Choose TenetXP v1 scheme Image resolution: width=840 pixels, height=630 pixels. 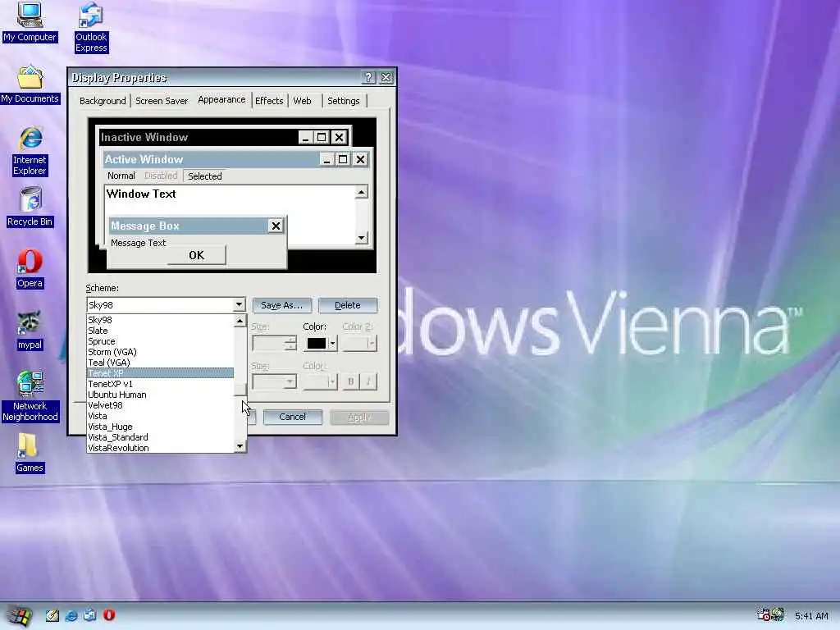coord(160,384)
